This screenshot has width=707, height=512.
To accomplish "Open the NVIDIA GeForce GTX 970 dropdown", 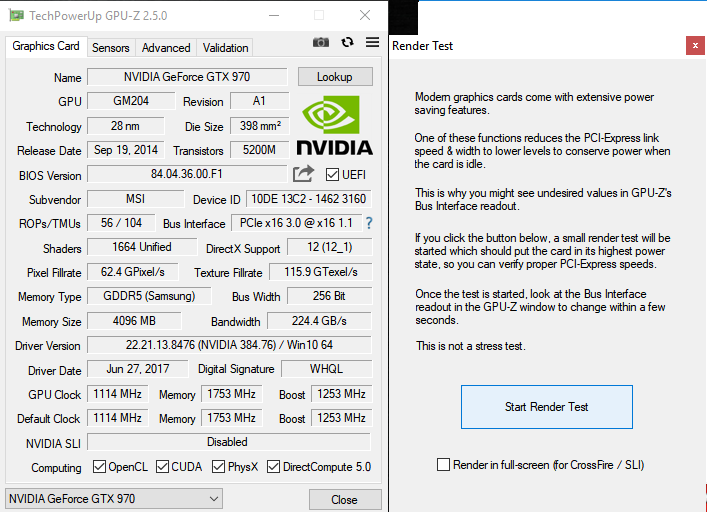I will 114,499.
